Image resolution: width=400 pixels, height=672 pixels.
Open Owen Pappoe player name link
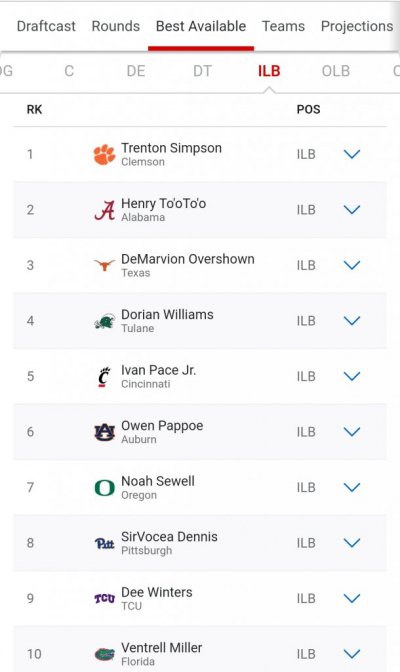tap(162, 426)
